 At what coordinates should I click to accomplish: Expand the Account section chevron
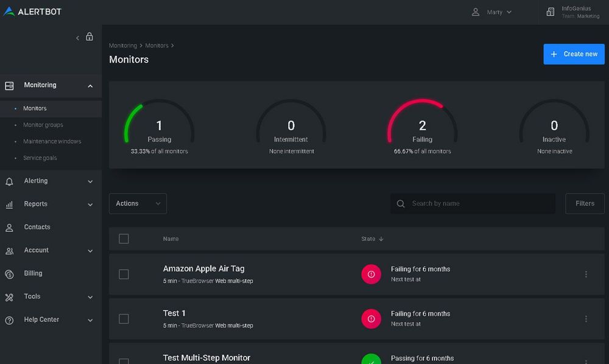coord(90,251)
